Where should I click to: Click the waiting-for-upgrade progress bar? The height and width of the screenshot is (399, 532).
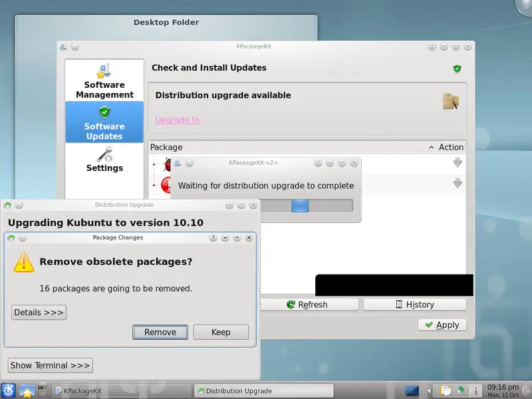pos(307,206)
